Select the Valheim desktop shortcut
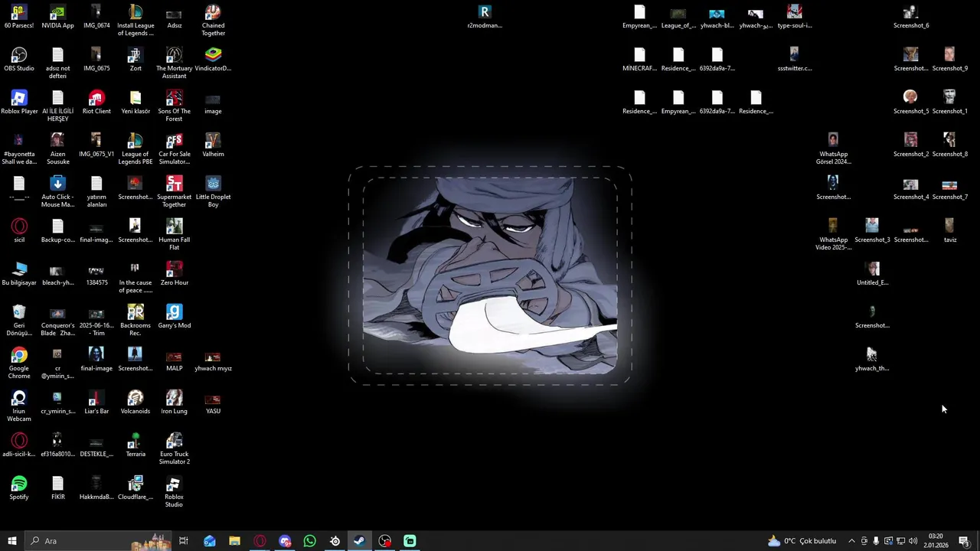980x551 pixels. tap(213, 145)
